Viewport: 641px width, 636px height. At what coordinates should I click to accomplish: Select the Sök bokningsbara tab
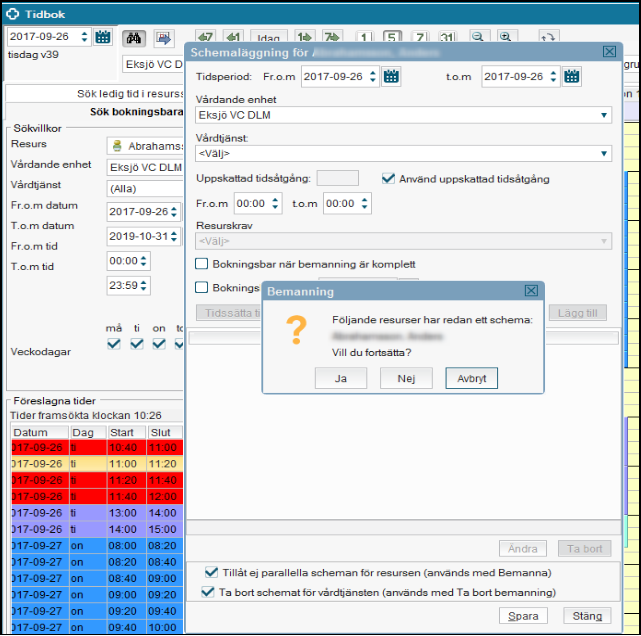95,112
